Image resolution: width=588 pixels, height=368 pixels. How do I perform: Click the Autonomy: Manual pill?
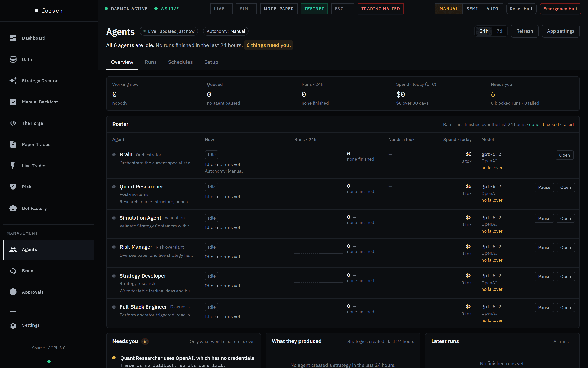pyautogui.click(x=226, y=31)
